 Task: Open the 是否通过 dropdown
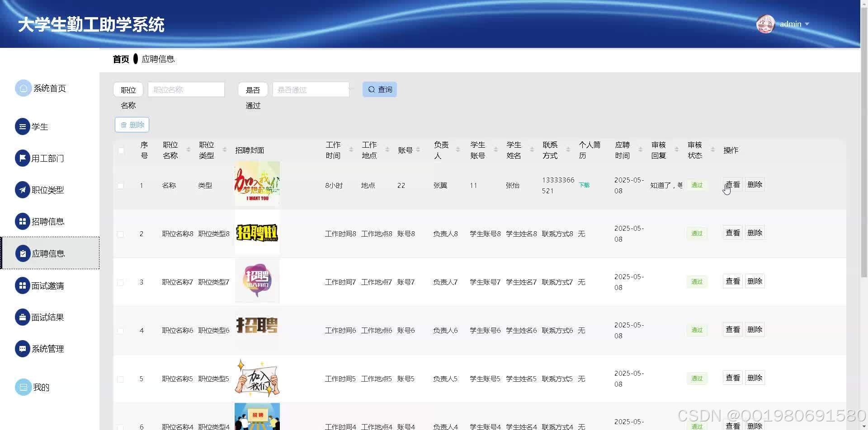(311, 89)
